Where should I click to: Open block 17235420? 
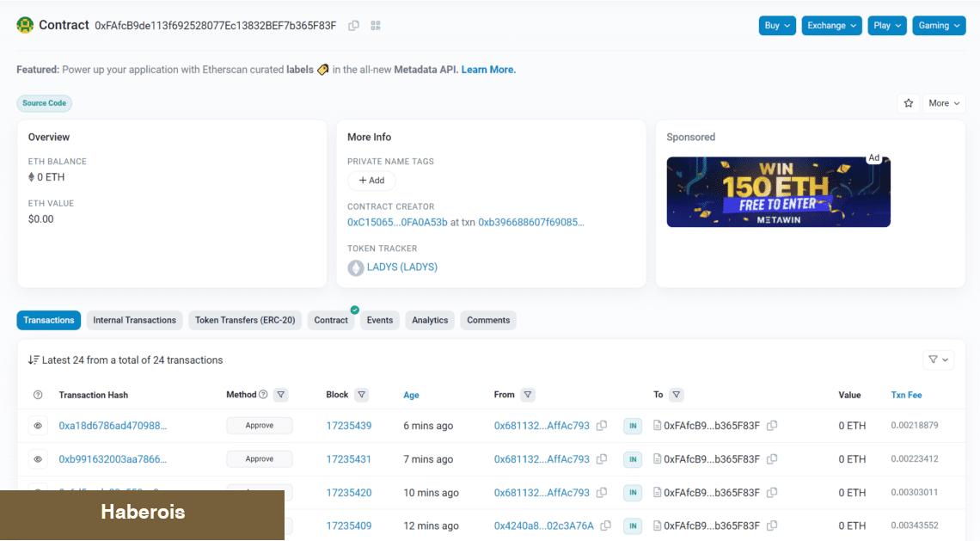coord(349,493)
